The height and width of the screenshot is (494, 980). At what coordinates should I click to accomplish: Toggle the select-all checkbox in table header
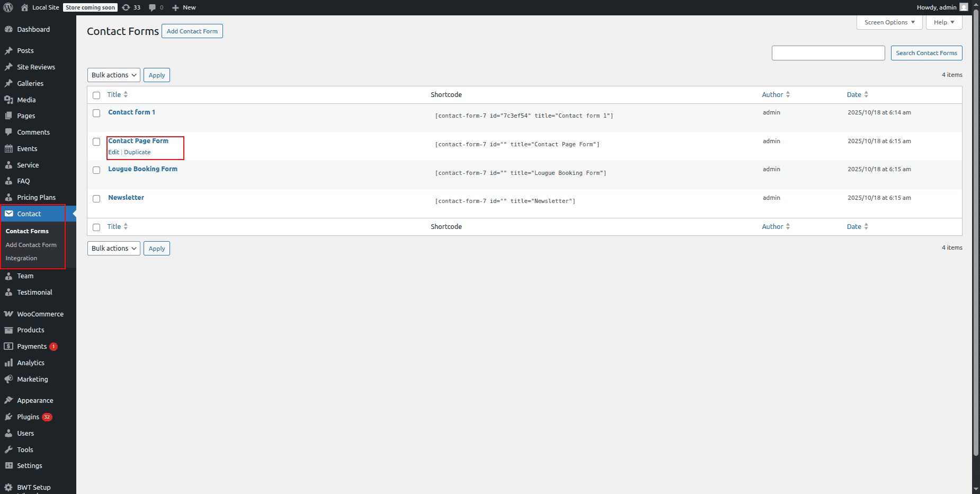(x=96, y=95)
